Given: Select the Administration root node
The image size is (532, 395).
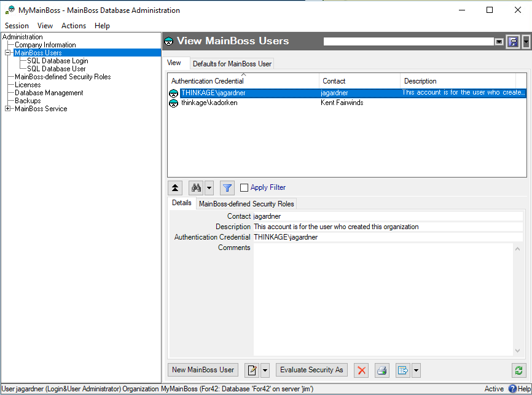Looking at the screenshot, I should [x=22, y=37].
